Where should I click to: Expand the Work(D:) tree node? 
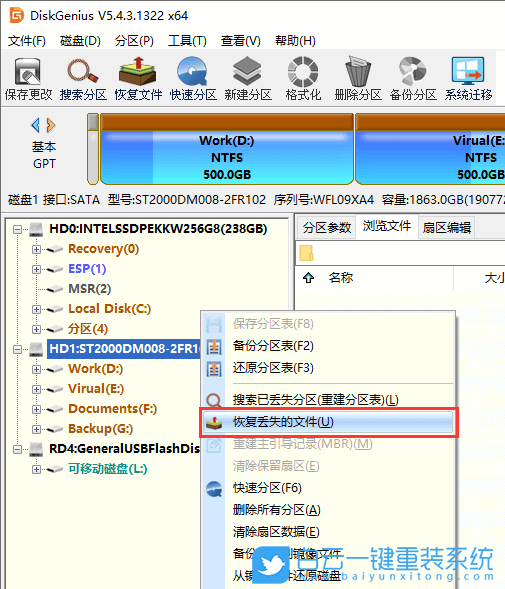(x=36, y=369)
